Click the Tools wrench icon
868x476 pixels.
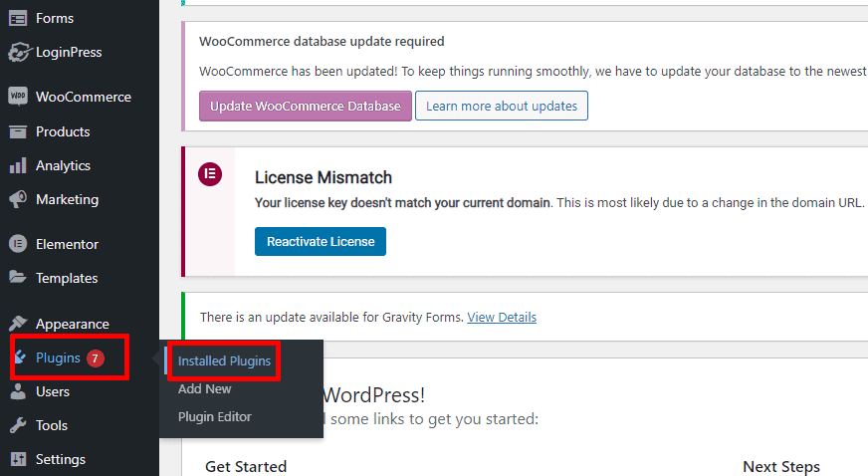(x=17, y=425)
